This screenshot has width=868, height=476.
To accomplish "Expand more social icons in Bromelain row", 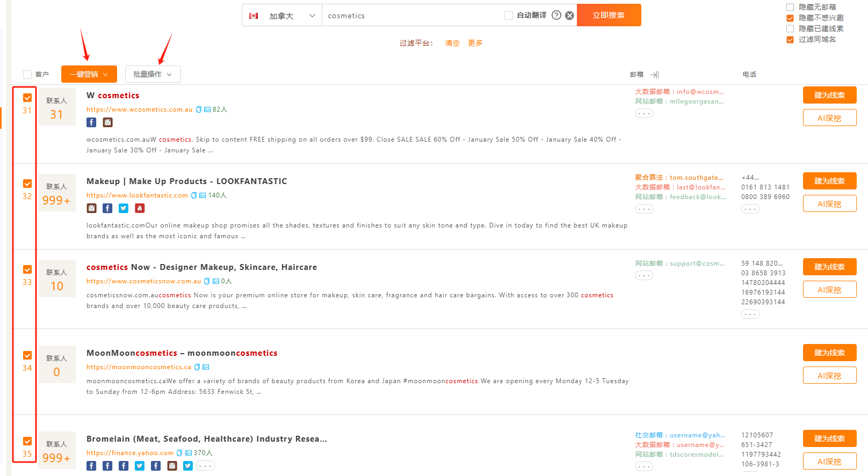I will [205, 466].
